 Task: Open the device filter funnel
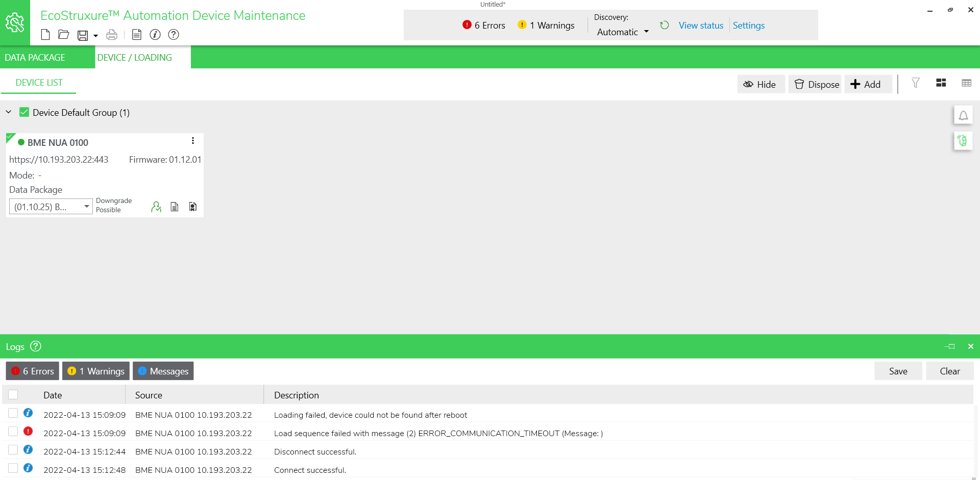coord(916,83)
